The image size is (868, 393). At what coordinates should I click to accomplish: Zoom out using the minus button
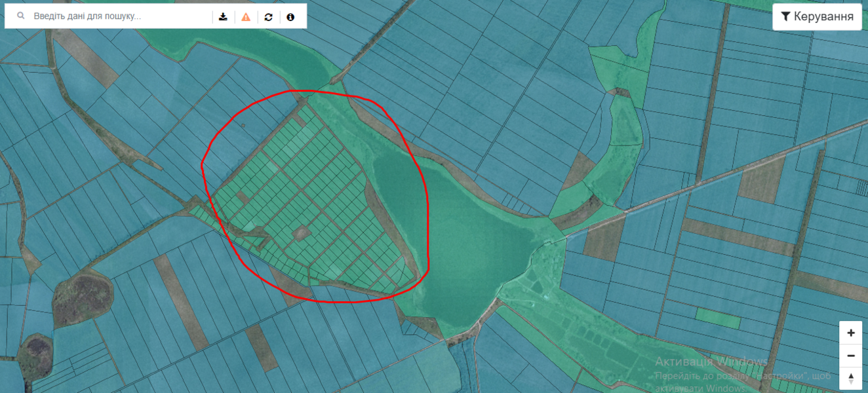851,356
